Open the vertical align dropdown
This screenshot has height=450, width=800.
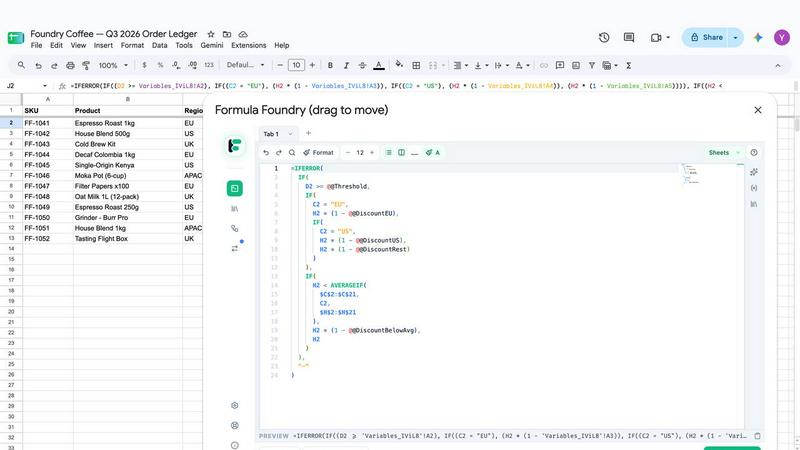[481, 65]
